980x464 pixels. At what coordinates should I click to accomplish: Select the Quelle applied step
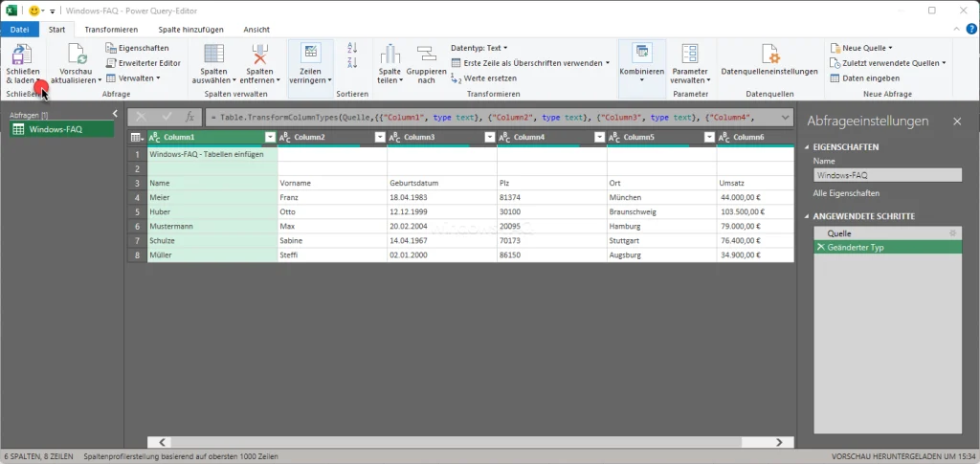[x=887, y=232]
